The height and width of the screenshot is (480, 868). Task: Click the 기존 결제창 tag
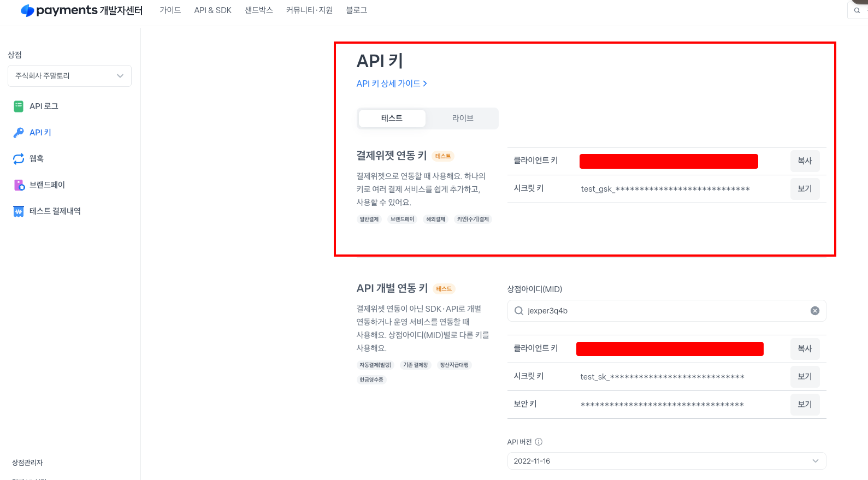[x=416, y=365]
